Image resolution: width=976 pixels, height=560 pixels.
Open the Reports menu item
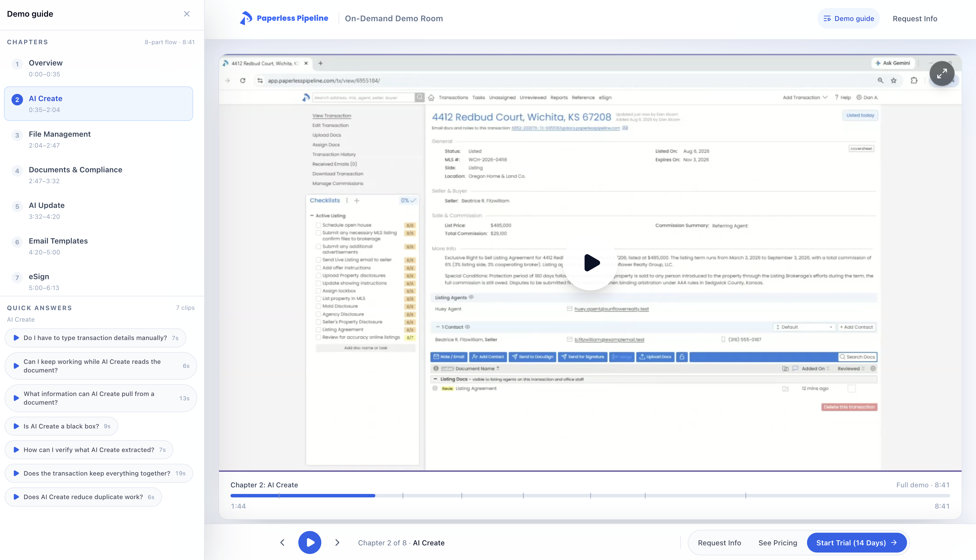point(559,98)
